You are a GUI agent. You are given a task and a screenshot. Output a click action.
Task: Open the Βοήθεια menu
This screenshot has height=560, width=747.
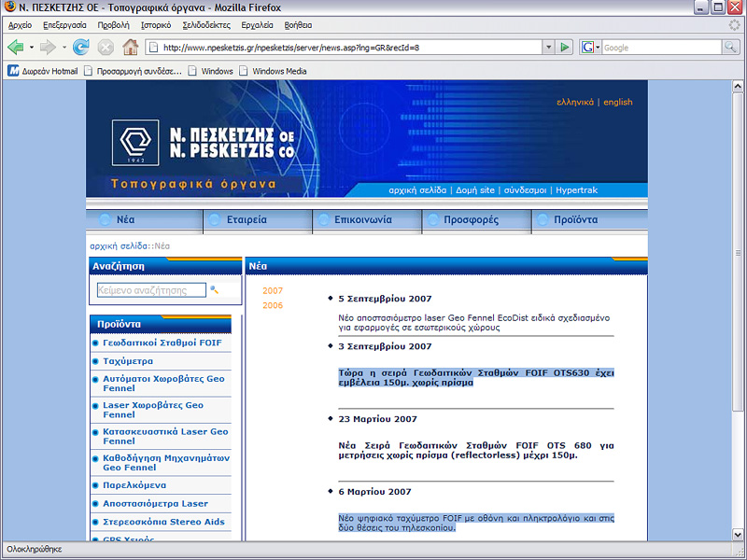click(x=298, y=25)
